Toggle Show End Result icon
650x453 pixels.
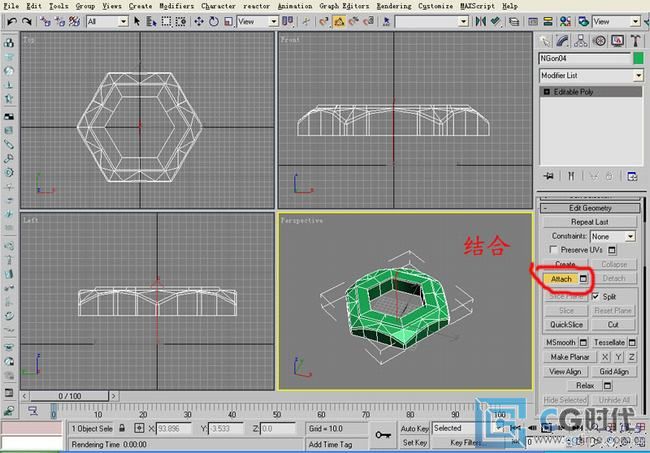point(571,176)
